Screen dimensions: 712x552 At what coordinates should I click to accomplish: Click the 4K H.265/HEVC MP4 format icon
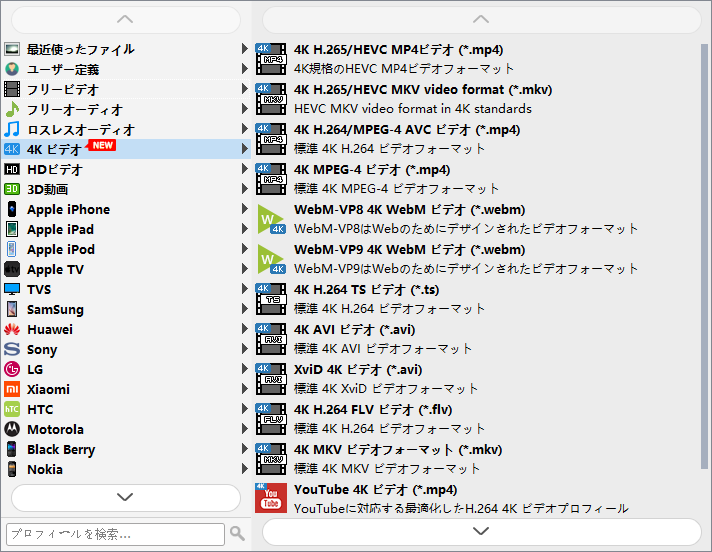tap(271, 59)
